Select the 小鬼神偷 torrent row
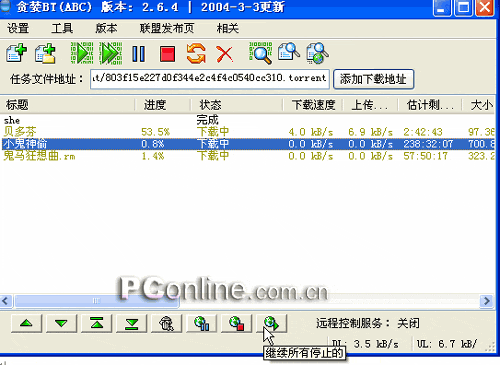 point(247,144)
